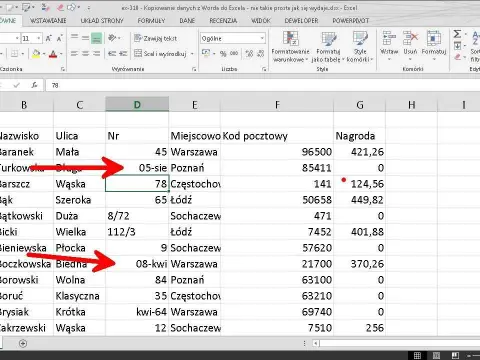
Task: Select column F header
Action: (x=277, y=105)
